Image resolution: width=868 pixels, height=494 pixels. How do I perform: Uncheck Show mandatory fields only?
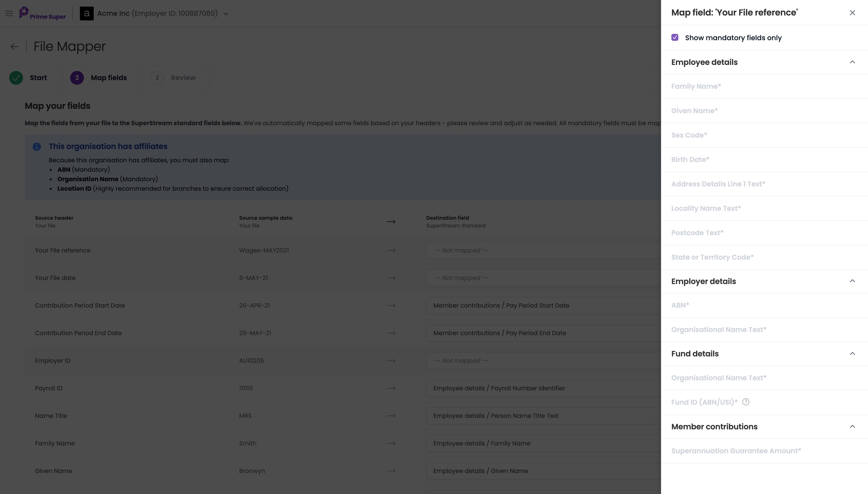(x=675, y=38)
